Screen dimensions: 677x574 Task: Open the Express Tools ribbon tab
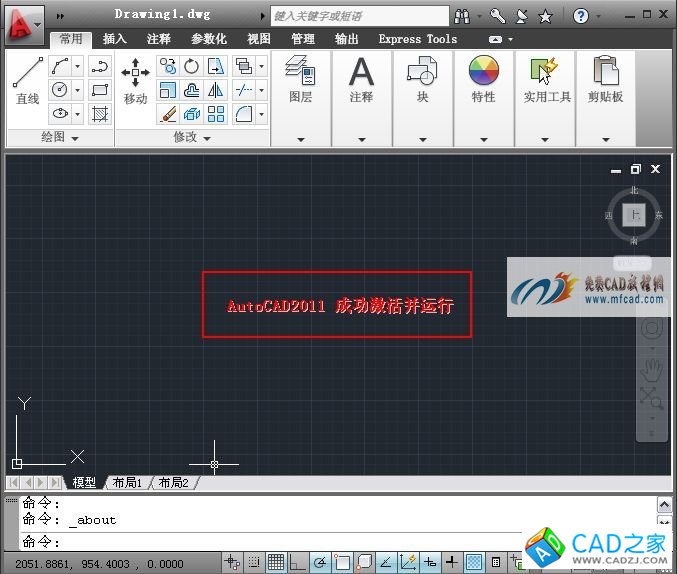[x=417, y=39]
